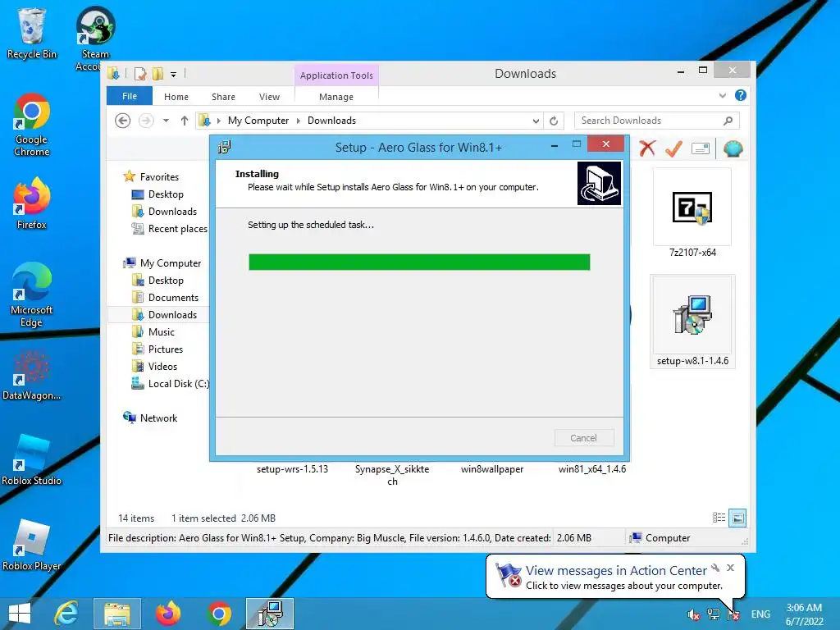This screenshot has height=630, width=840.
Task: Launch Firefox from desktop shortcut
Action: [x=32, y=203]
